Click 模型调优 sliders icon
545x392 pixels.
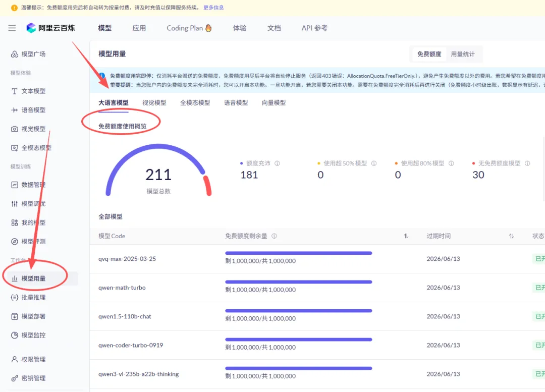point(14,204)
